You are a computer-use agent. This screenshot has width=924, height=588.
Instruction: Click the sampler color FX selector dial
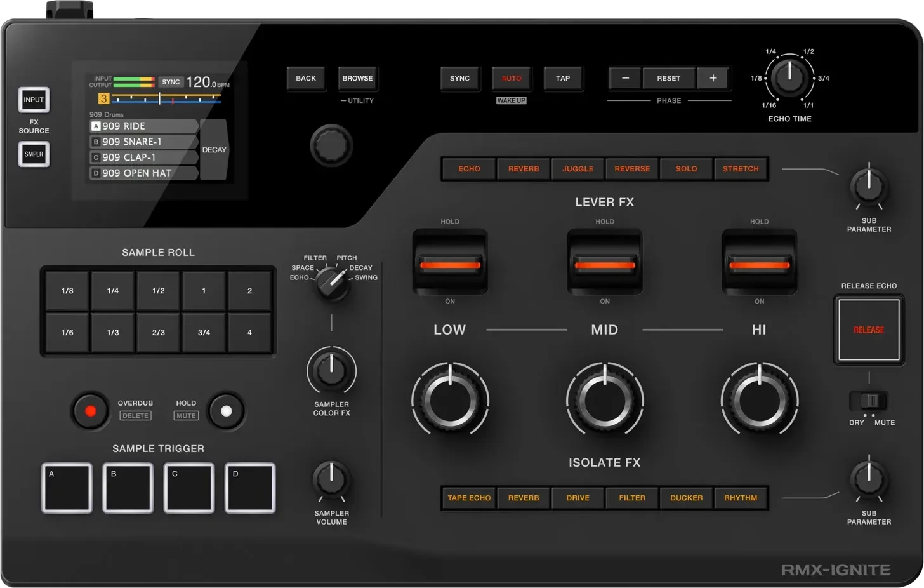click(332, 283)
